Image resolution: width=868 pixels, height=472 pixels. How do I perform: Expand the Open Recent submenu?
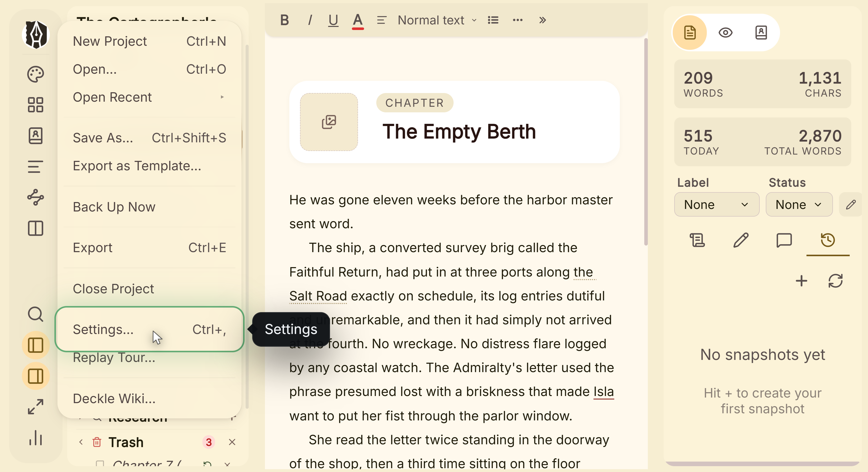(149, 97)
